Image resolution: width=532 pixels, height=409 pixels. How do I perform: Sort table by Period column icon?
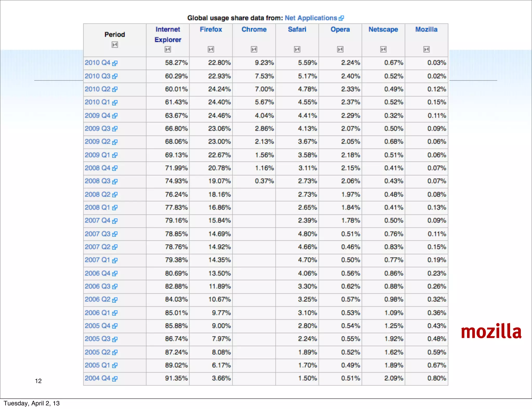click(115, 45)
